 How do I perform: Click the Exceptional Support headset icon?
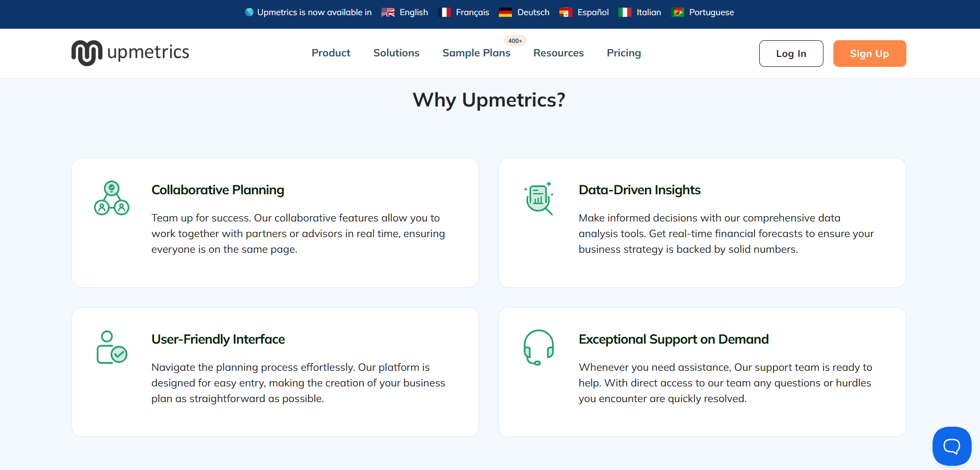click(x=539, y=347)
